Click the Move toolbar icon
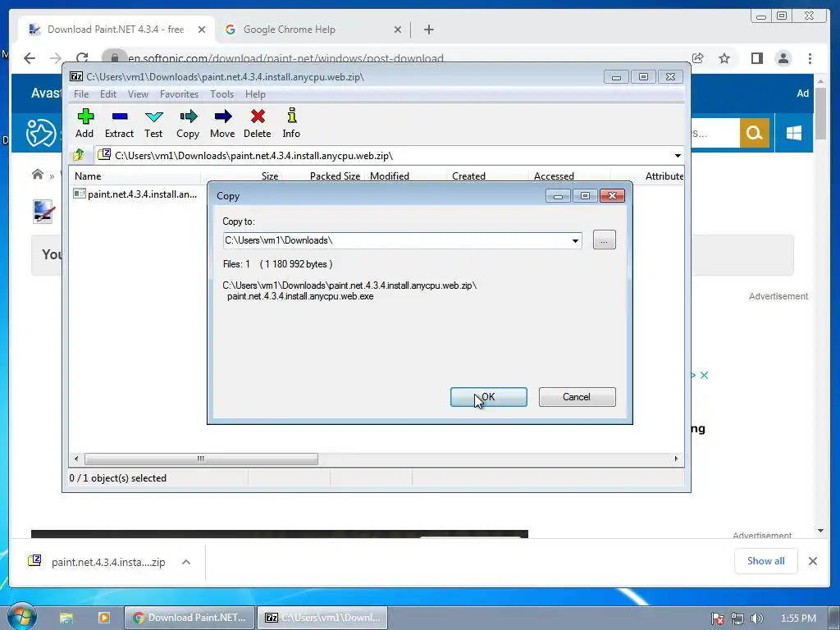 pyautogui.click(x=222, y=124)
